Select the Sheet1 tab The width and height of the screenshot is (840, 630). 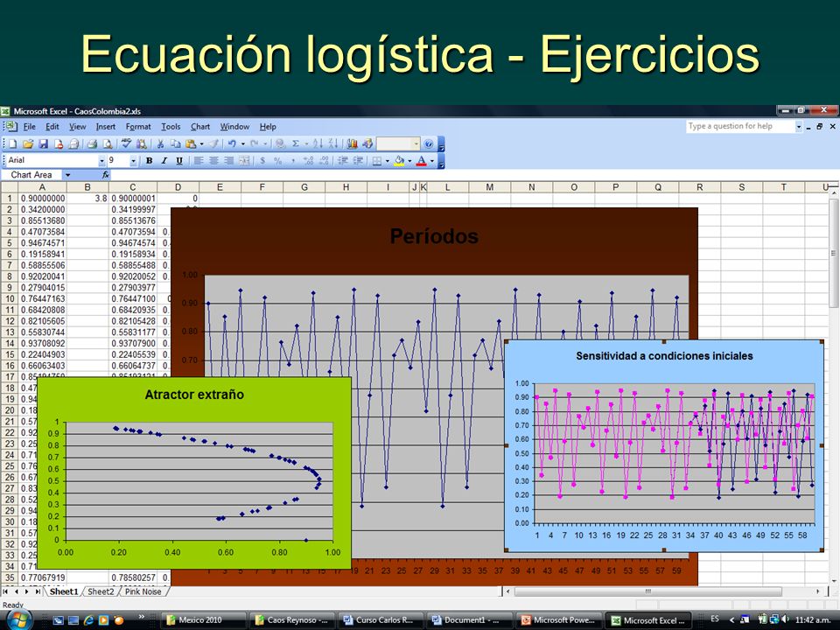(x=64, y=591)
